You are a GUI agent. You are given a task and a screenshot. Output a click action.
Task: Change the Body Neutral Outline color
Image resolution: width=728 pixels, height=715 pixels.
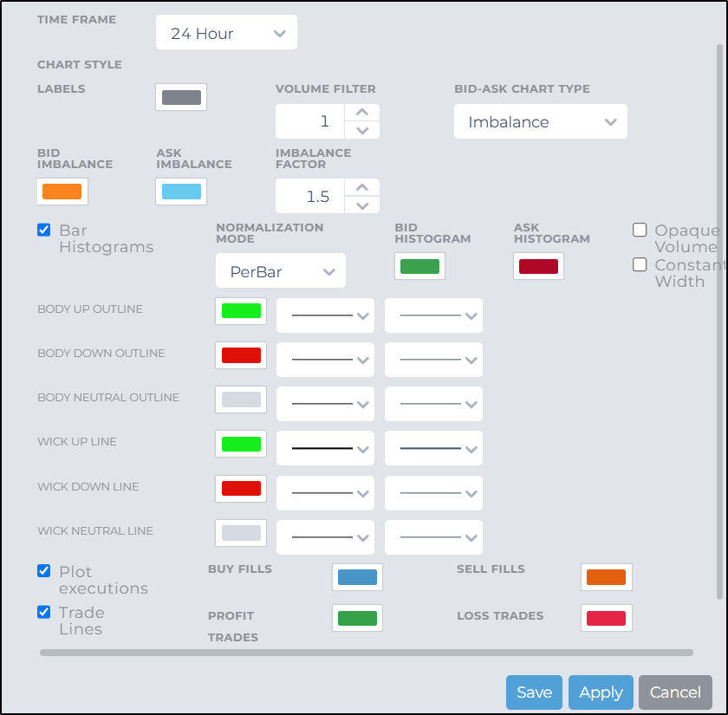(x=241, y=400)
